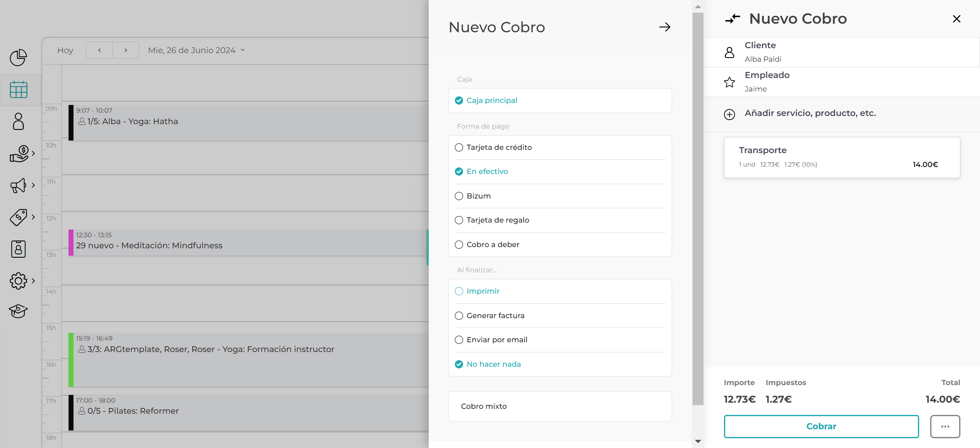This screenshot has height=448, width=980.
Task: Open the graduation cap academy icon
Action: pos(18,311)
